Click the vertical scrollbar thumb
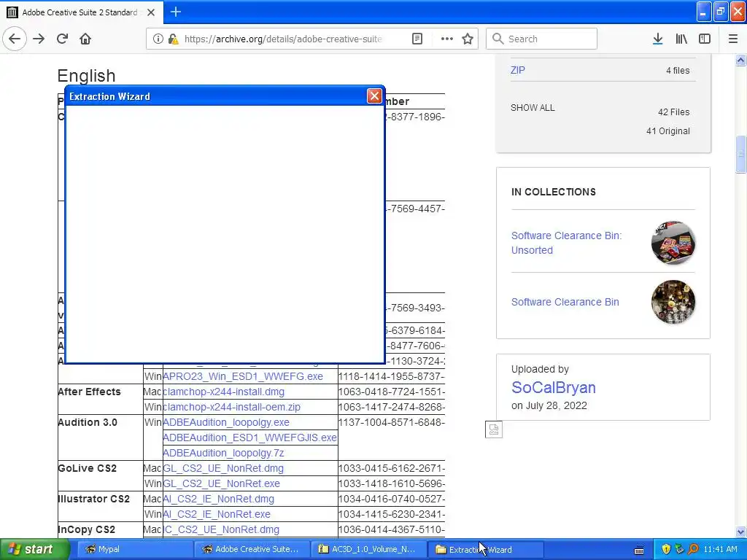The width and height of the screenshot is (747, 560). coord(741,155)
